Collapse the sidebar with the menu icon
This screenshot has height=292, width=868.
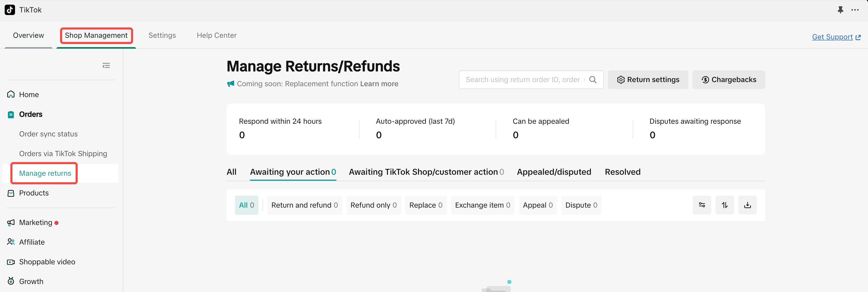tap(106, 66)
